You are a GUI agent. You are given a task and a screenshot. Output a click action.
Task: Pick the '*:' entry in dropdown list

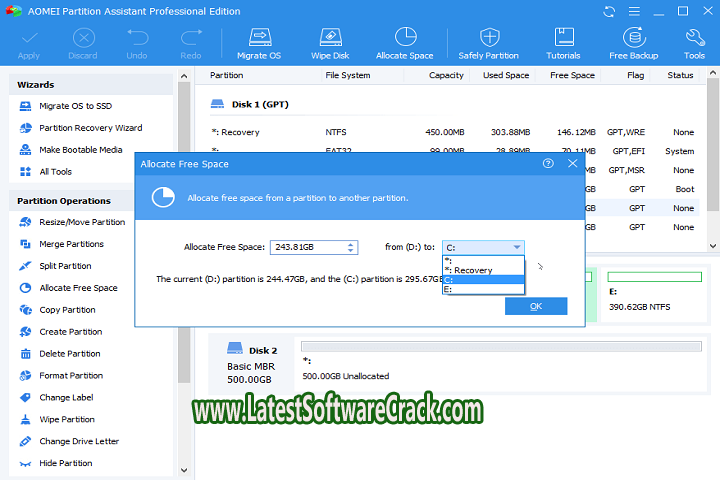coord(483,261)
